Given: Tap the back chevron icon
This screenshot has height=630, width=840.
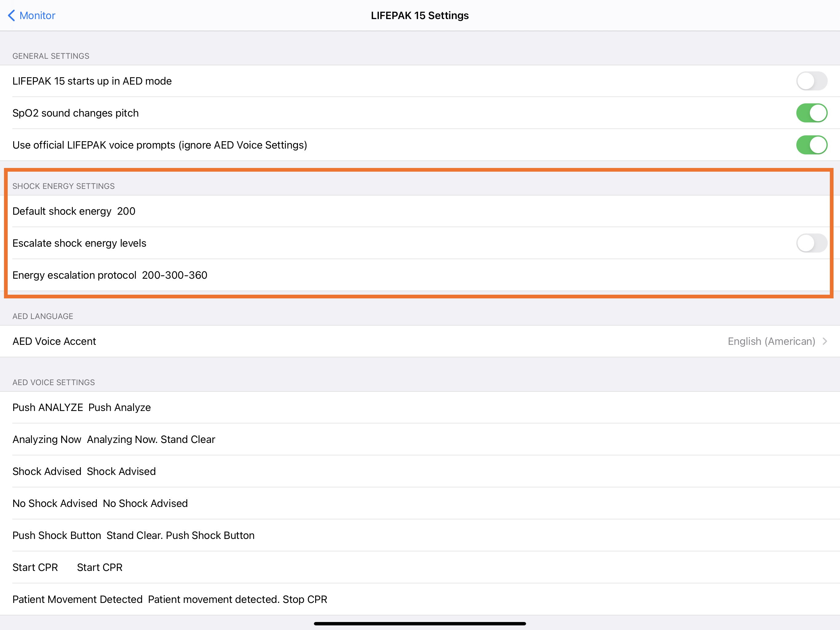Looking at the screenshot, I should click(x=11, y=16).
